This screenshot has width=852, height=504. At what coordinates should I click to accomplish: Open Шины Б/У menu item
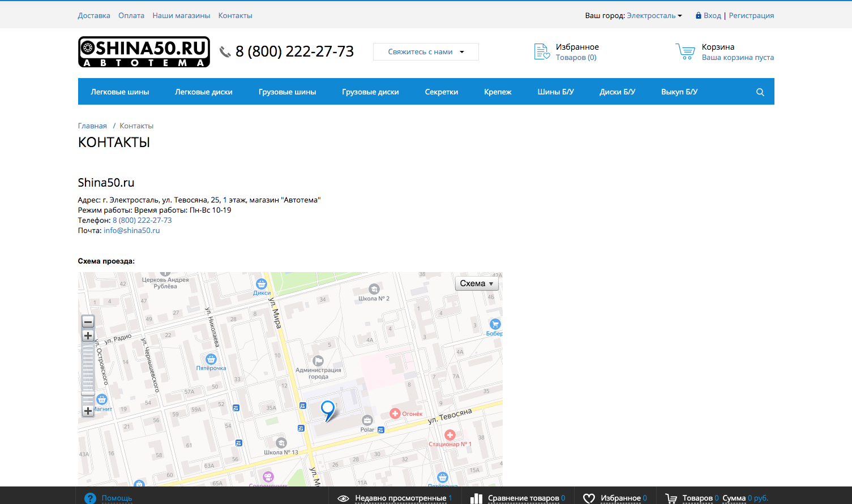pos(556,92)
